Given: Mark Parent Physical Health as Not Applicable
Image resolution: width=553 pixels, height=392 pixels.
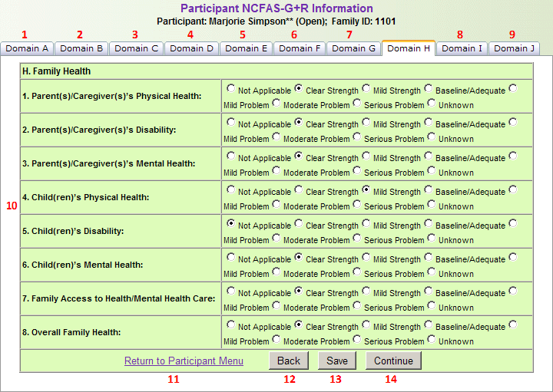Looking at the screenshot, I should 231,88.
